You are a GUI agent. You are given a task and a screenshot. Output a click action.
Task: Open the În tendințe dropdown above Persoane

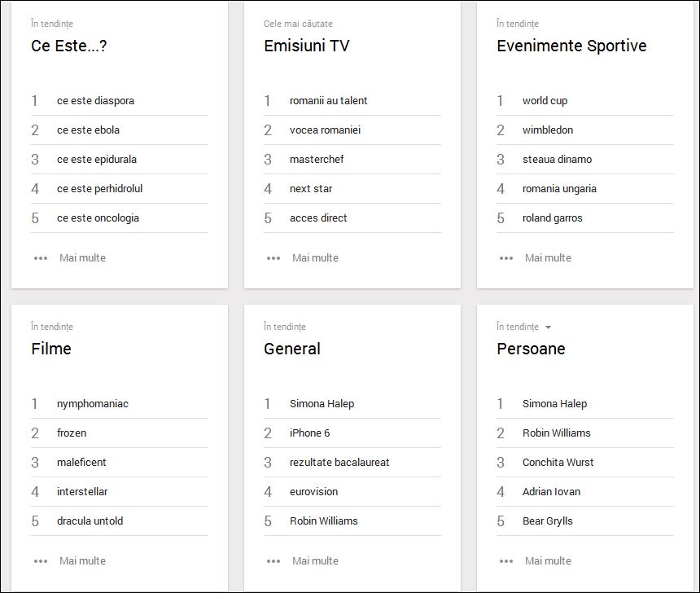coord(548,327)
